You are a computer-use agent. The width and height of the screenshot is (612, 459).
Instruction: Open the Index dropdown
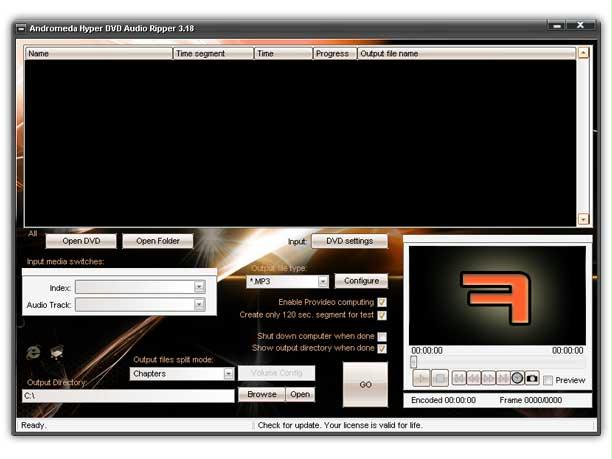(199, 287)
